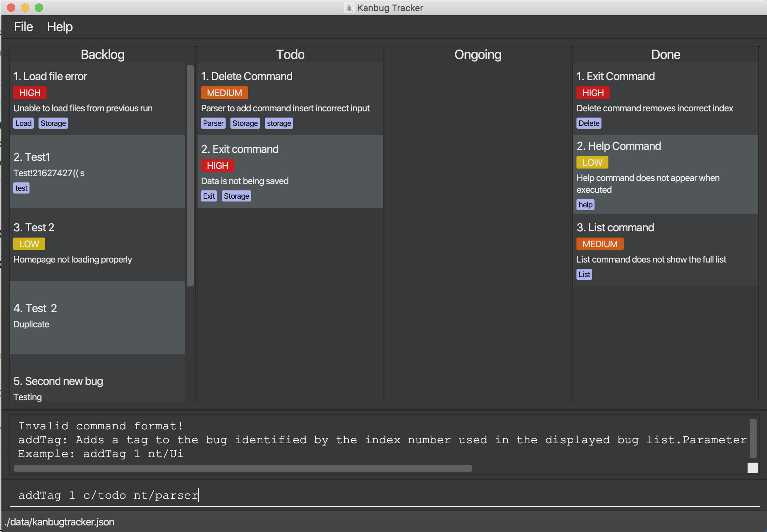Screen dimensions: 767x532
Task: Click the HIGH badge on Todo Exit command
Action: coord(218,165)
